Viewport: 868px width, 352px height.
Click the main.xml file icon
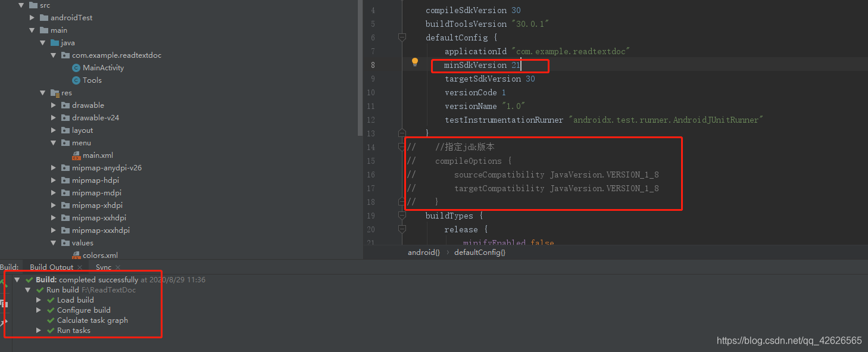tap(76, 155)
